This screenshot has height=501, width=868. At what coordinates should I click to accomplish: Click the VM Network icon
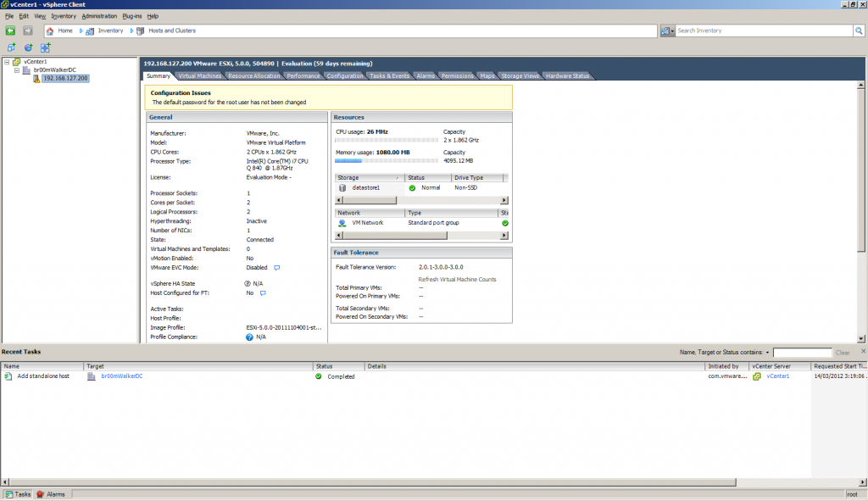click(342, 223)
